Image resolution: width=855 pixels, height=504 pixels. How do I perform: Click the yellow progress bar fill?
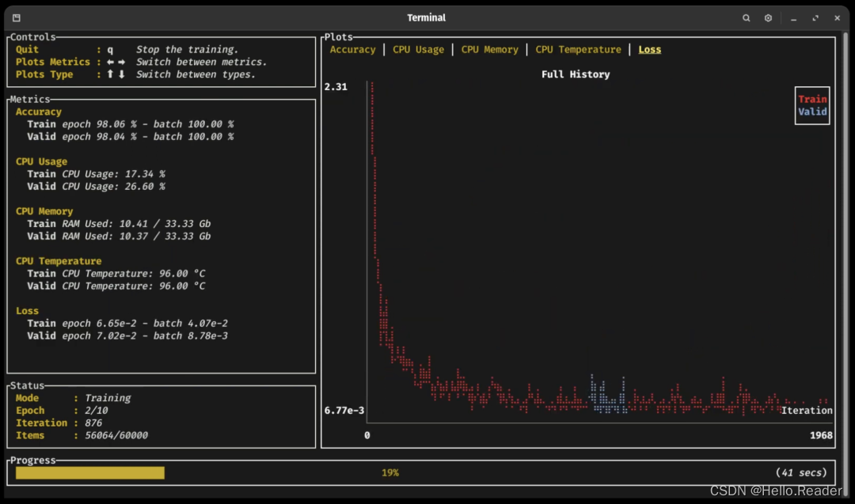pos(90,472)
